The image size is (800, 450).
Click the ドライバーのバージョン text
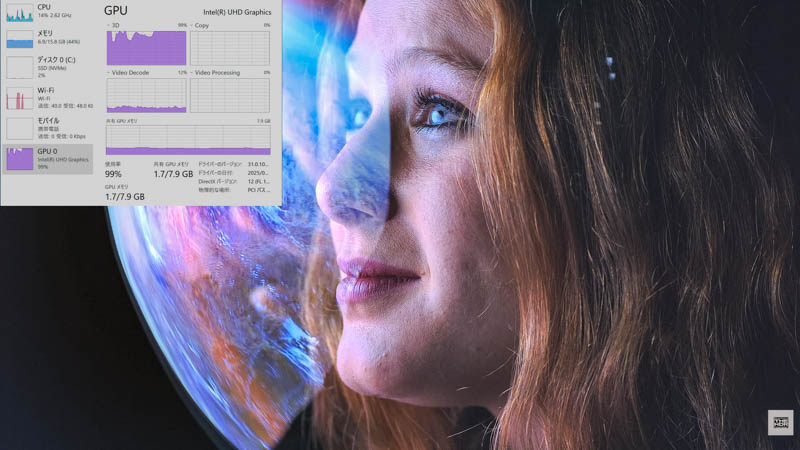click(x=220, y=164)
